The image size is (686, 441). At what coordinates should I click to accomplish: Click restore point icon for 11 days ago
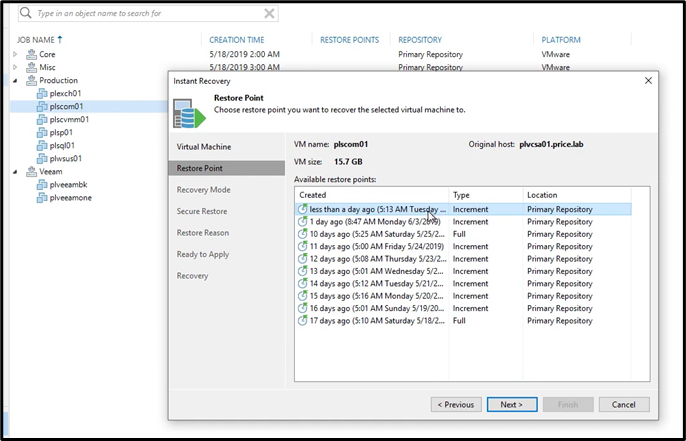tap(302, 246)
